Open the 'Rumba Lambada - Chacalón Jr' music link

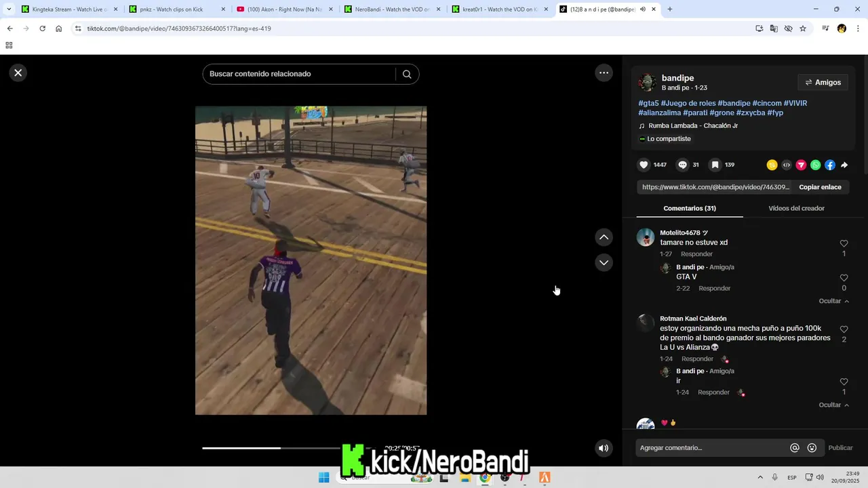(692, 125)
